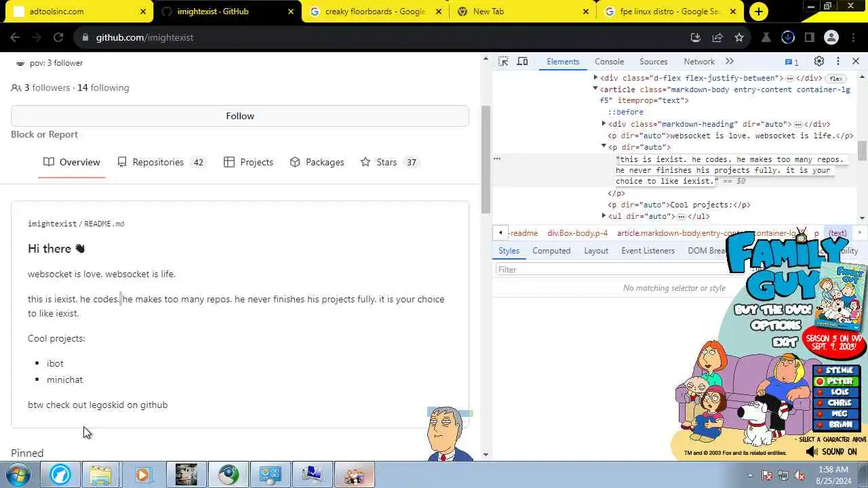Select the Chris character radio button

pyautogui.click(x=836, y=403)
